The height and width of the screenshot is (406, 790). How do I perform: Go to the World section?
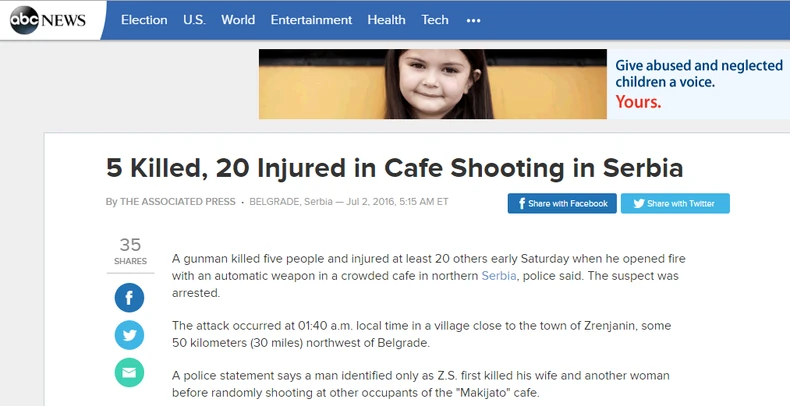(238, 20)
